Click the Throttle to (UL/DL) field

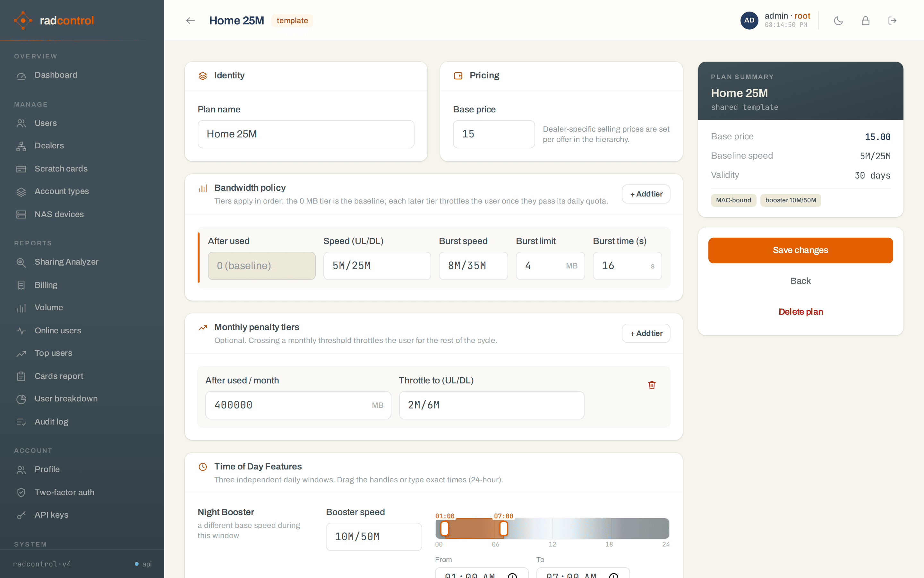point(492,405)
